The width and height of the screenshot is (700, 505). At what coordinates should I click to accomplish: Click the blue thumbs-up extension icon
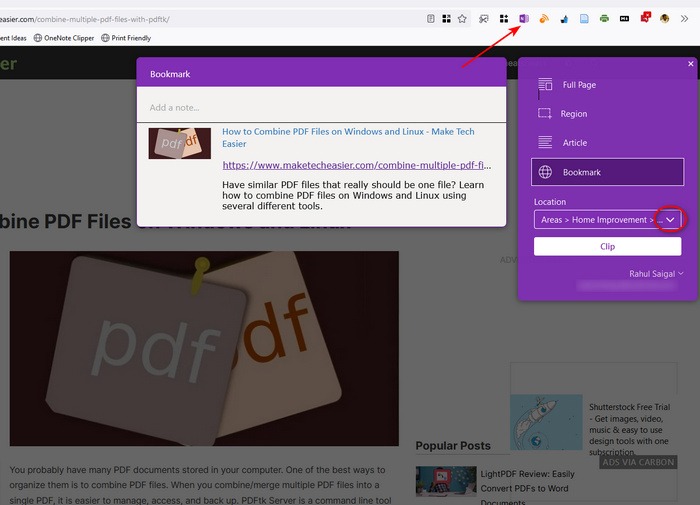pyautogui.click(x=564, y=19)
